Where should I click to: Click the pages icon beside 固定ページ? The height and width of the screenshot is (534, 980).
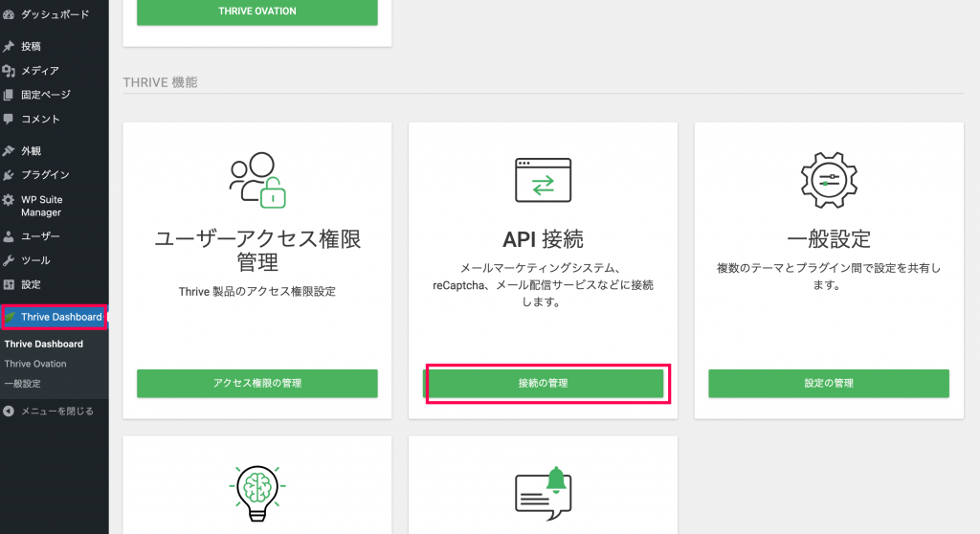(8, 95)
